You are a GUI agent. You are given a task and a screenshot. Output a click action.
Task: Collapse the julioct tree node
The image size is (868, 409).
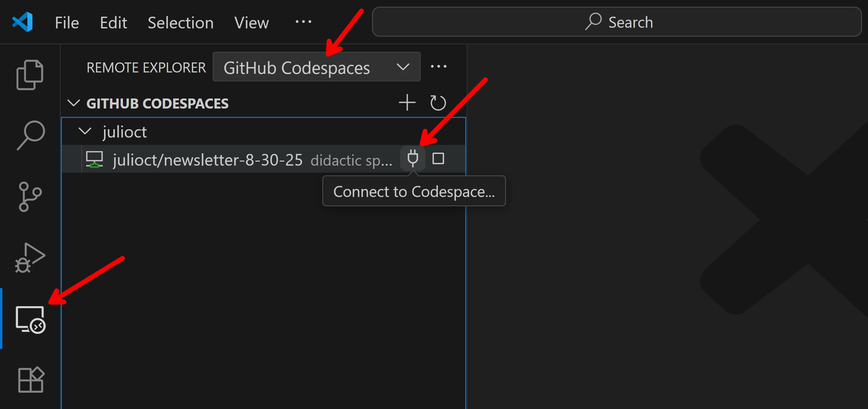pos(85,131)
